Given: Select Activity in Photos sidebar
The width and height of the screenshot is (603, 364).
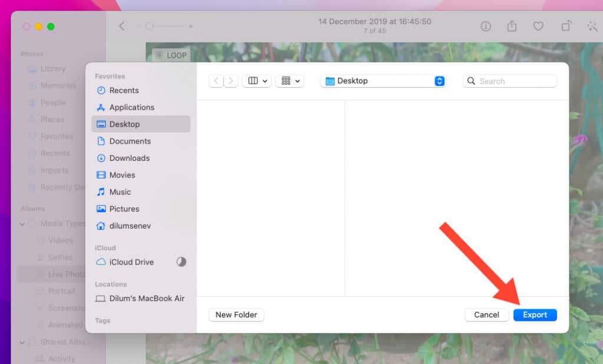Looking at the screenshot, I should (x=61, y=359).
